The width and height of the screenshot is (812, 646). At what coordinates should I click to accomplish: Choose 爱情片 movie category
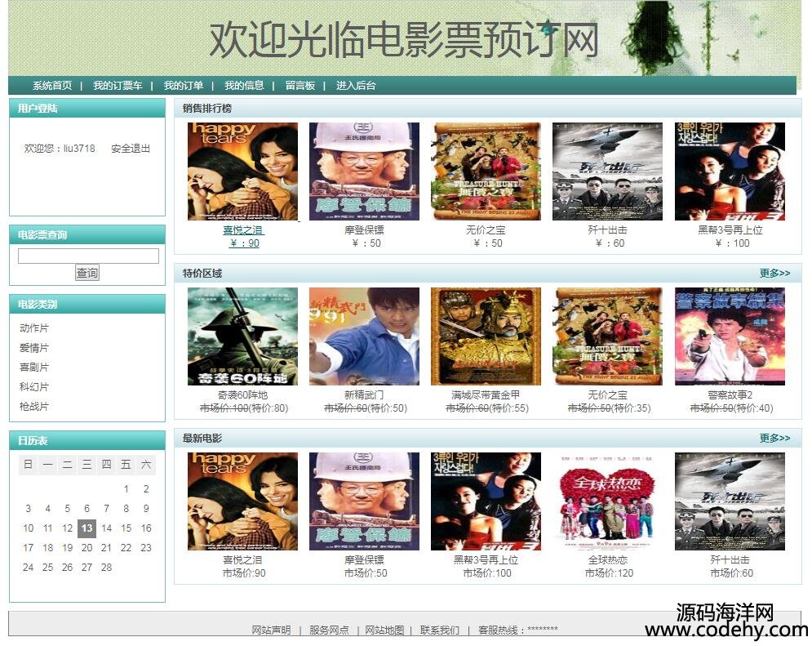(x=34, y=348)
